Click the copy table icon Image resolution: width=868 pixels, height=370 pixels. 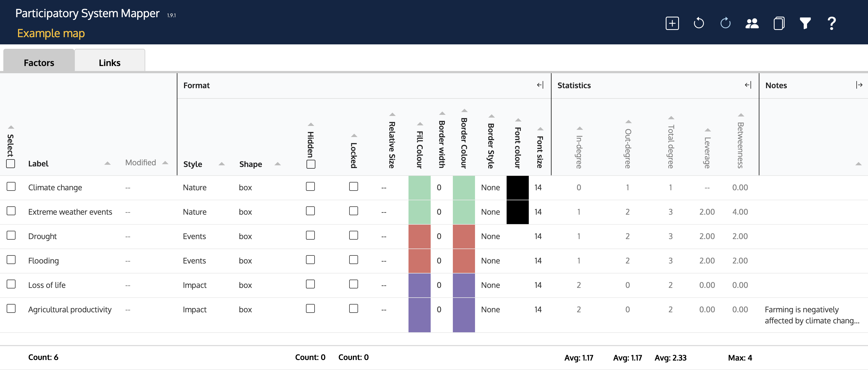(778, 23)
